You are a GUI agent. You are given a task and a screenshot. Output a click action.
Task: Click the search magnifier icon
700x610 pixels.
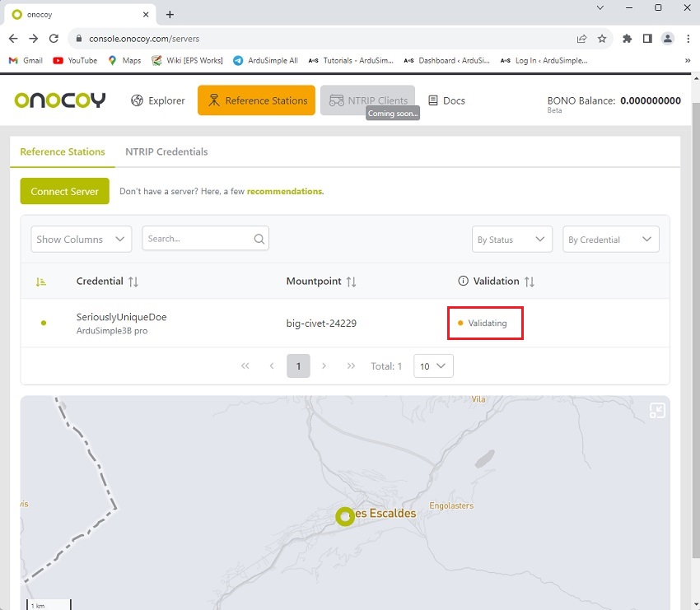(259, 239)
